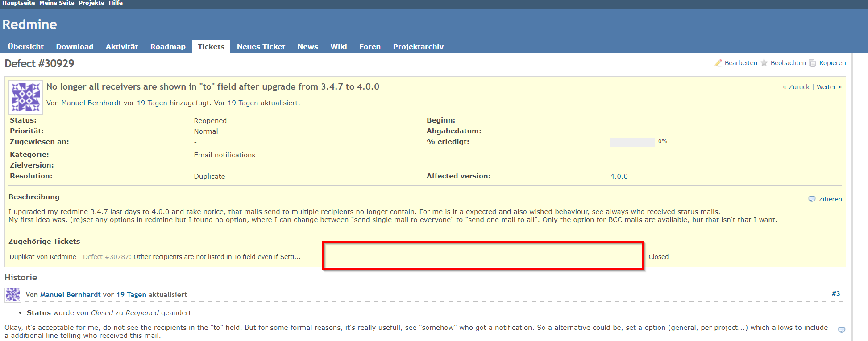
Task: Click the Beobachten star icon
Action: [x=764, y=63]
